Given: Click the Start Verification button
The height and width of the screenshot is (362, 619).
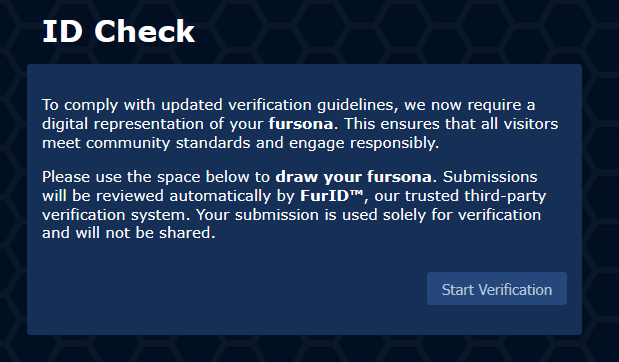Looking at the screenshot, I should (497, 289).
